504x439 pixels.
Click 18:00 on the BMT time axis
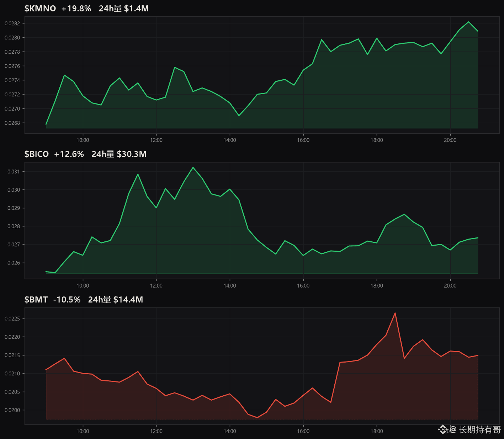[377, 431]
